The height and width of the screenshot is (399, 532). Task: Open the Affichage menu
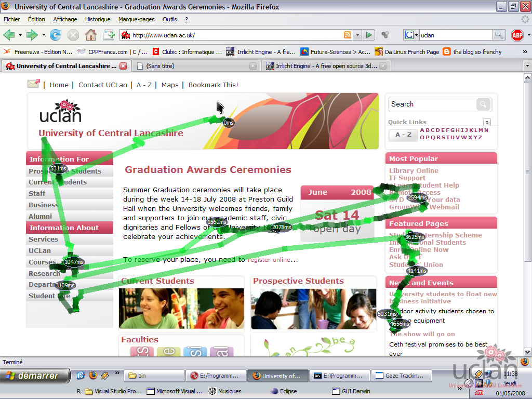coord(65,19)
